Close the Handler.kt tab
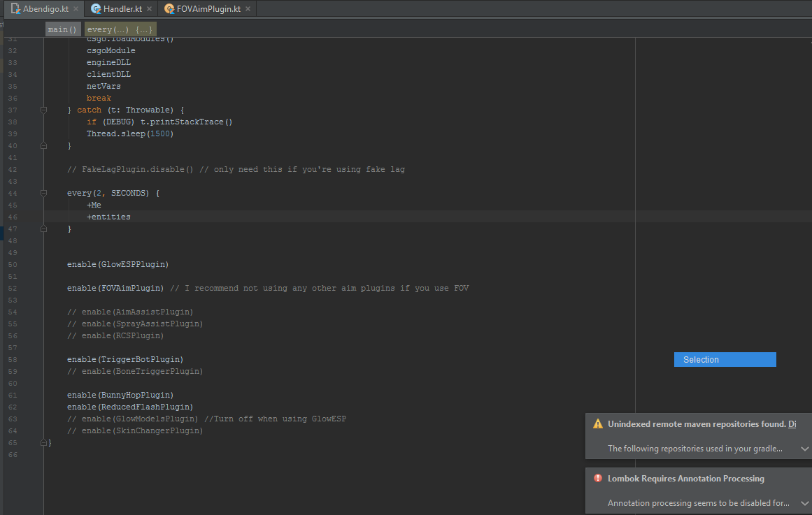Screen dimensions: 812x515 [149, 9]
